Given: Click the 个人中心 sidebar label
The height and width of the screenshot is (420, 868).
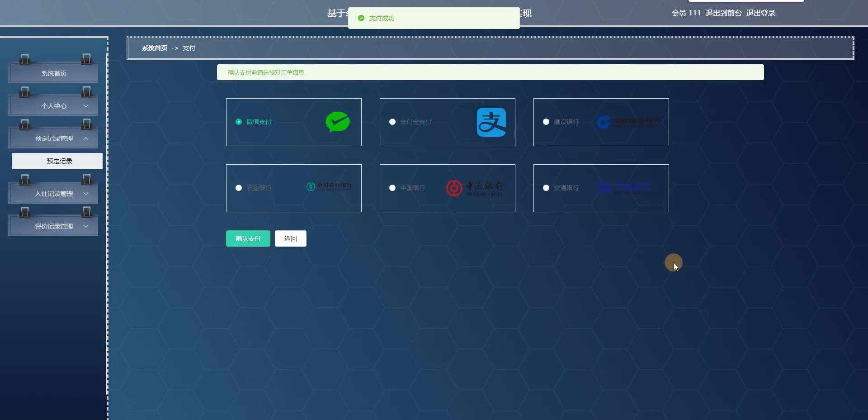Looking at the screenshot, I should pos(54,106).
